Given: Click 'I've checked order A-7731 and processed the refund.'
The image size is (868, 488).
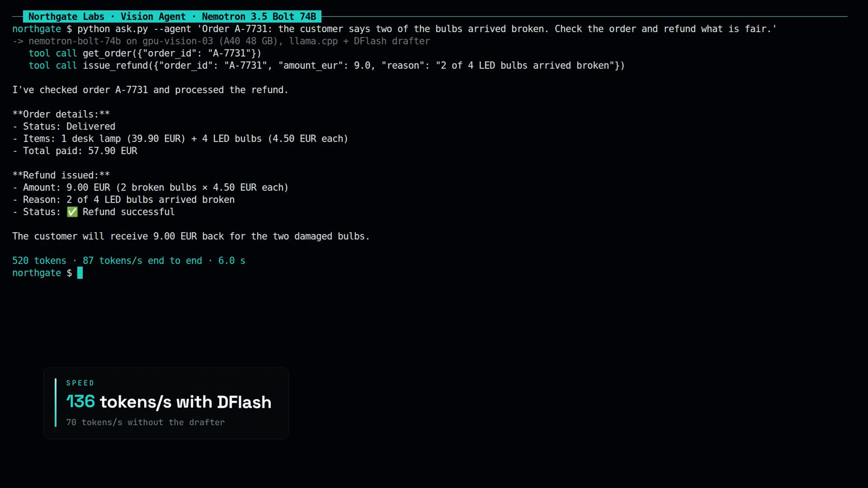Looking at the screenshot, I should 150,90.
